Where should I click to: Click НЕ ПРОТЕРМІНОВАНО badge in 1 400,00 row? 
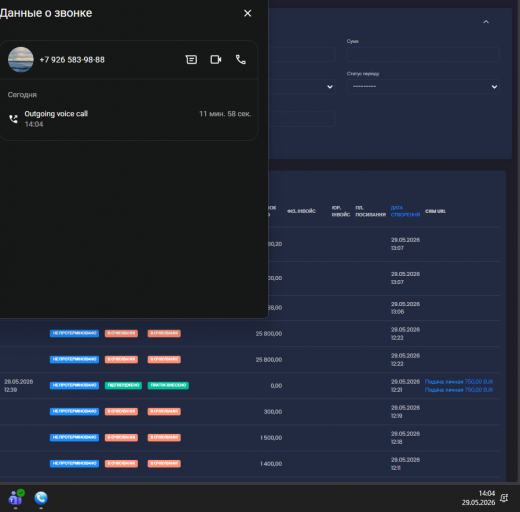pos(74,463)
